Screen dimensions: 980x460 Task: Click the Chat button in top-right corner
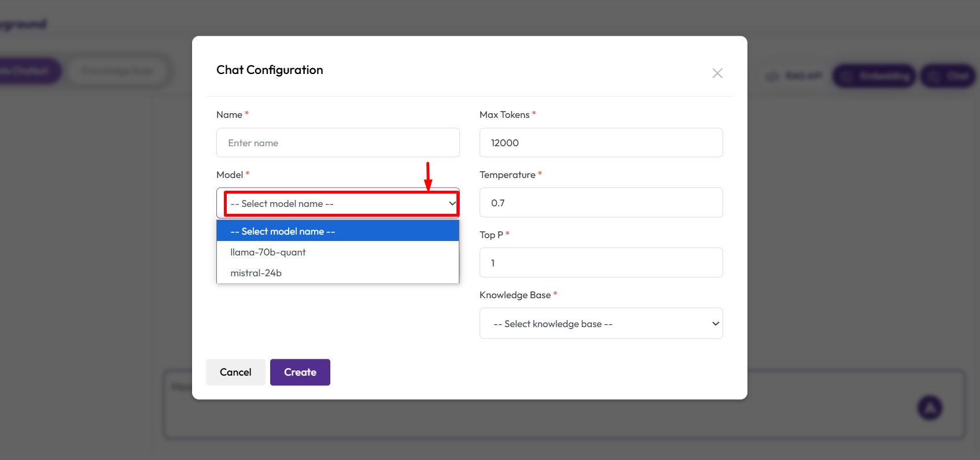click(949, 76)
